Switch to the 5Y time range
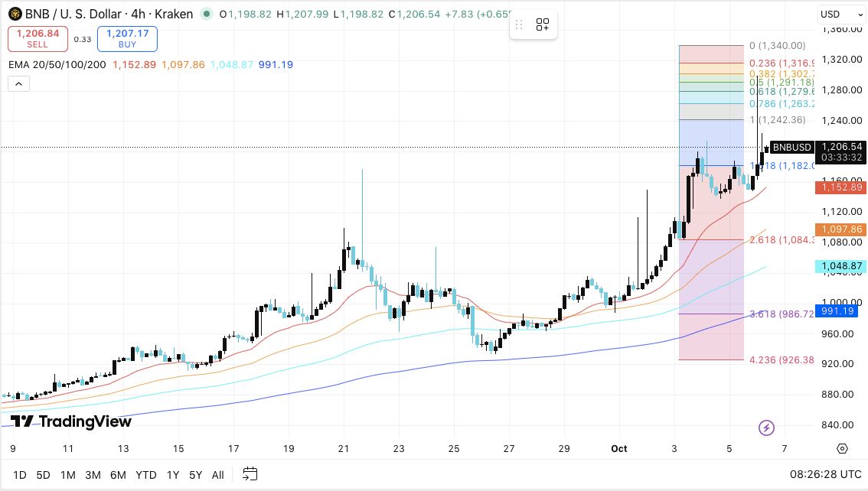Screen dimensions: 868x491 195,475
